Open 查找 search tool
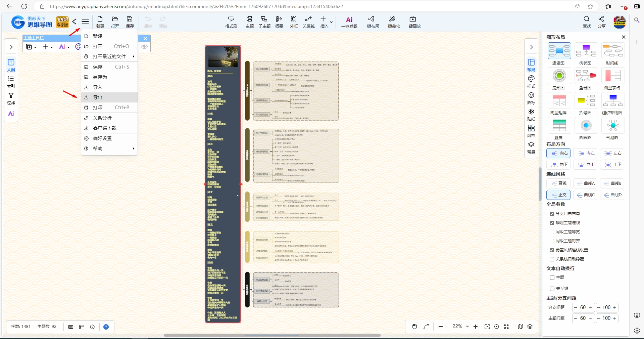The height and width of the screenshot is (339, 644). pos(587,22)
